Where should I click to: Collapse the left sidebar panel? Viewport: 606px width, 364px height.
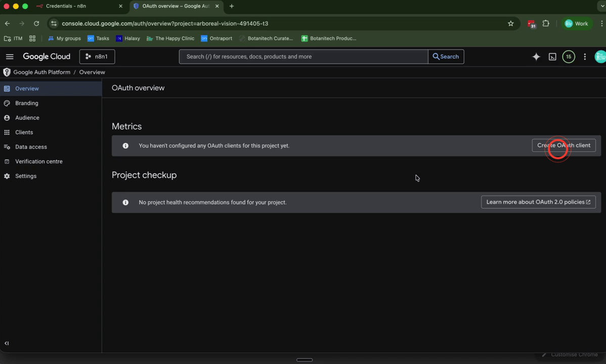(6, 343)
